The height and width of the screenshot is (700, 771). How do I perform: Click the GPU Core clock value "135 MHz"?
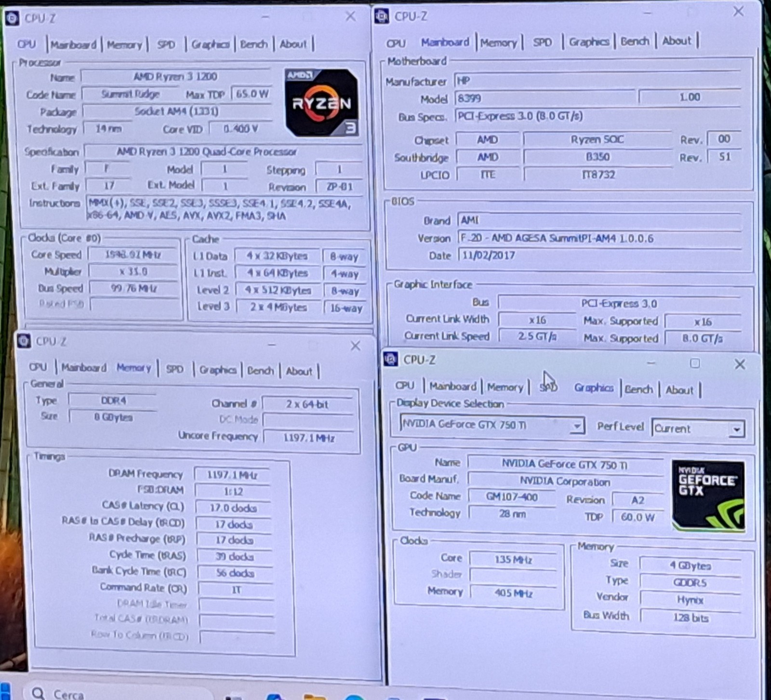click(x=513, y=560)
